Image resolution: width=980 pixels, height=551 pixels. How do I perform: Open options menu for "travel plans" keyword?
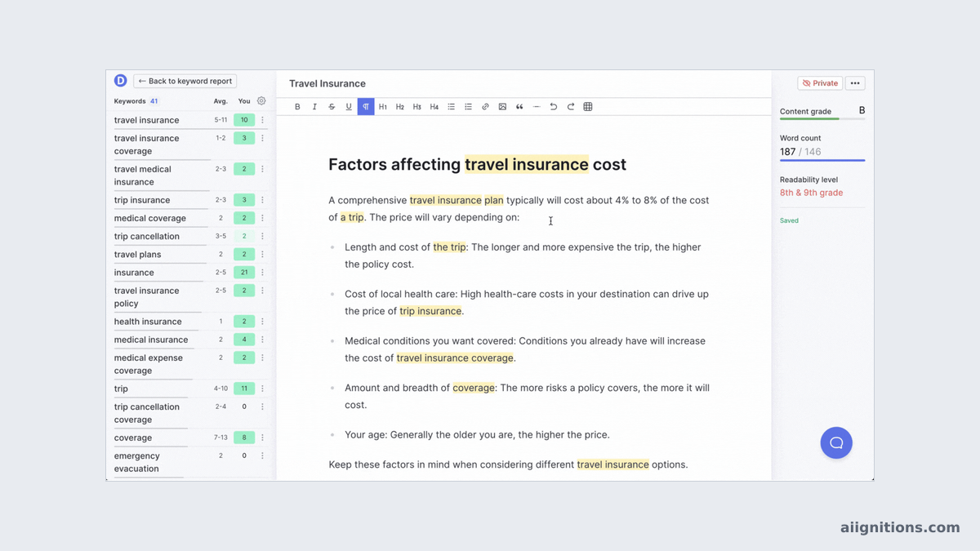(262, 254)
